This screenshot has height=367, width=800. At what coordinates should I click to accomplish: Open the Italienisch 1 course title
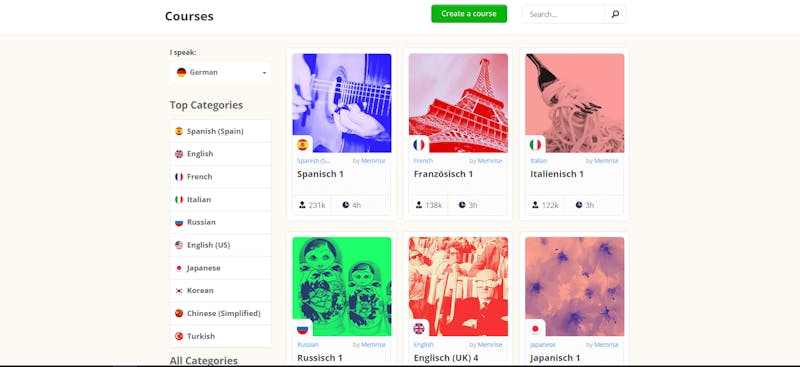(x=557, y=174)
